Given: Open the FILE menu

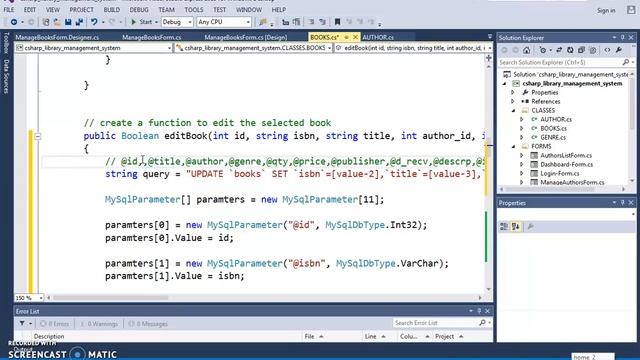Looking at the screenshot, I should (x=9, y=9).
